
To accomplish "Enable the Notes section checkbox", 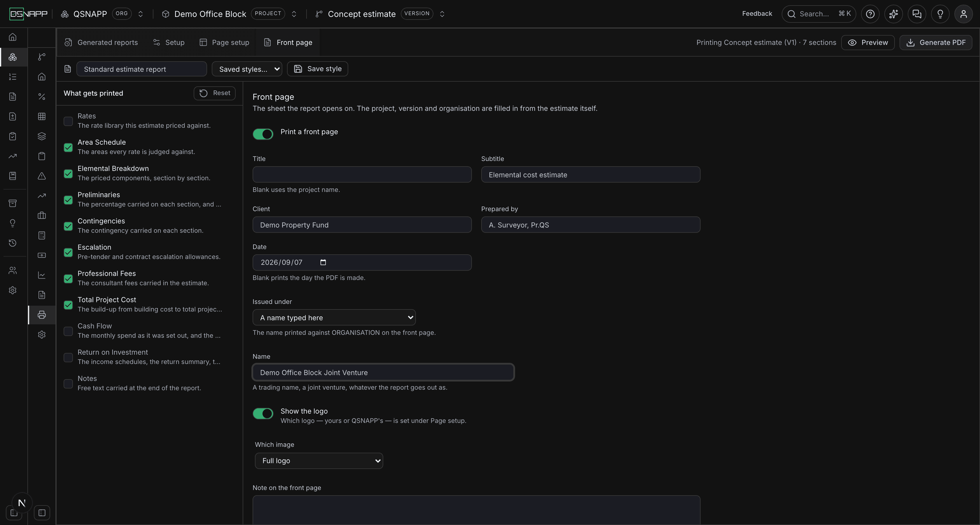I will coord(68,384).
